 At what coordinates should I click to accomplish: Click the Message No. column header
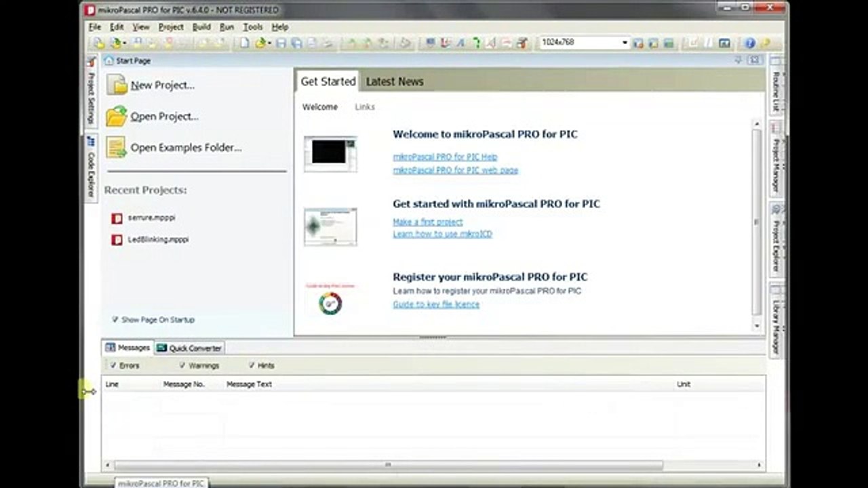pyautogui.click(x=184, y=384)
